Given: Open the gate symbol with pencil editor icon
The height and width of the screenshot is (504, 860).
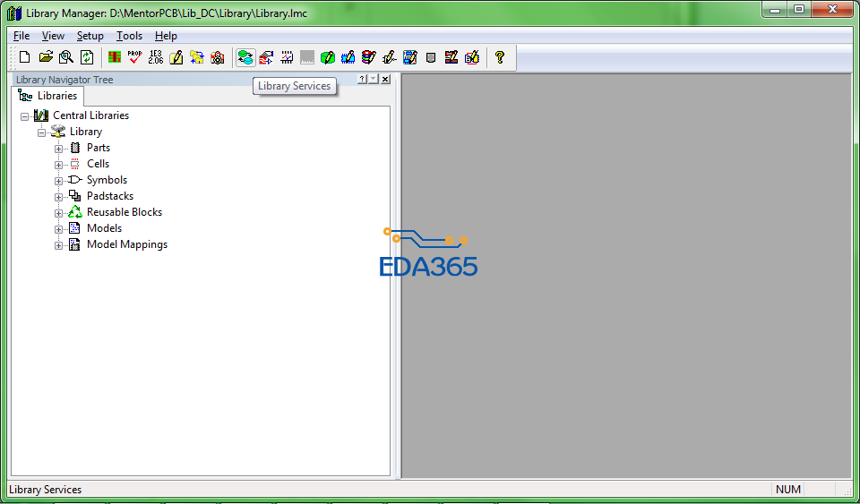Looking at the screenshot, I should click(x=390, y=57).
